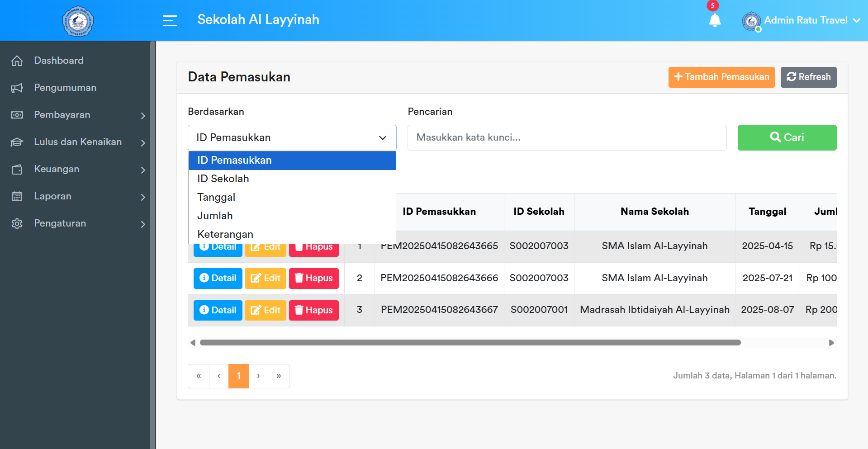Image resolution: width=868 pixels, height=449 pixels.
Task: Click the search keyword input field
Action: click(x=567, y=137)
